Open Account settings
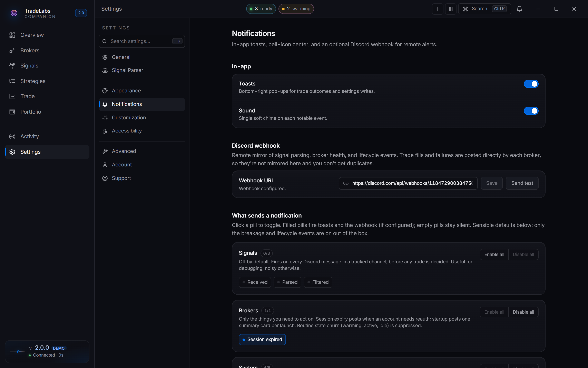Screen dimensions: 588x368 [142, 165]
